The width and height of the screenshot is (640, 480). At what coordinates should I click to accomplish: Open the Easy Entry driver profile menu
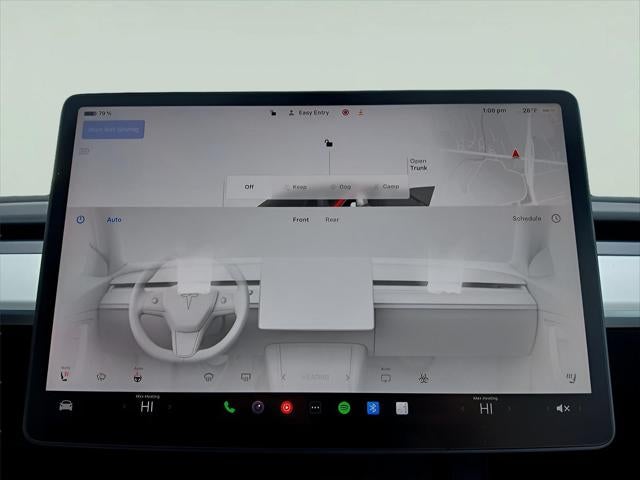pyautogui.click(x=309, y=113)
